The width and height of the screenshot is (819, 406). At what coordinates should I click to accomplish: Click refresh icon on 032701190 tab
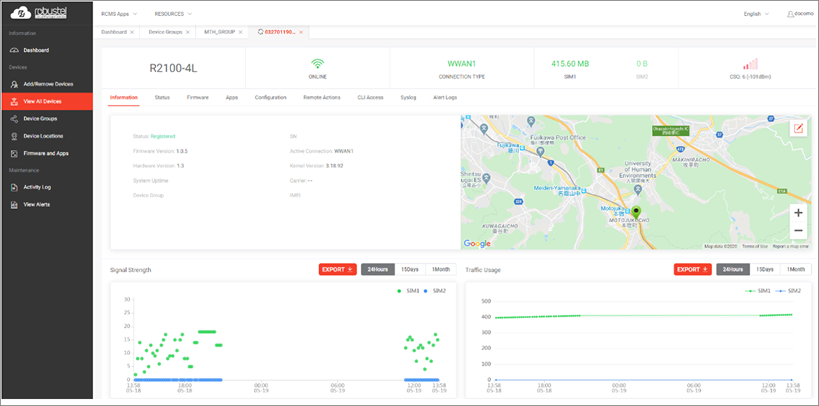(261, 32)
